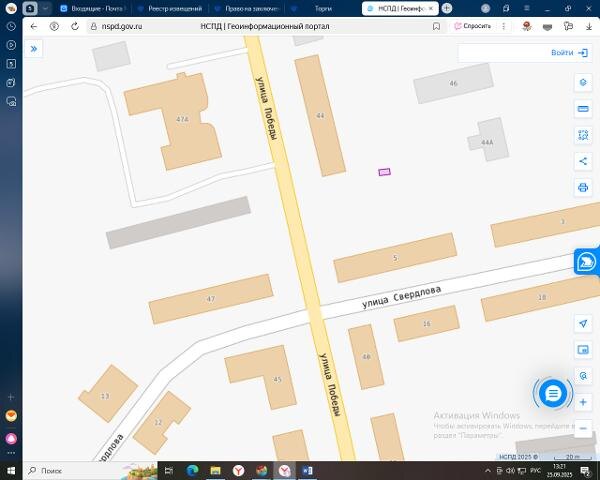The image size is (600, 480).
Task: Click building 44 on the map
Action: tap(320, 116)
